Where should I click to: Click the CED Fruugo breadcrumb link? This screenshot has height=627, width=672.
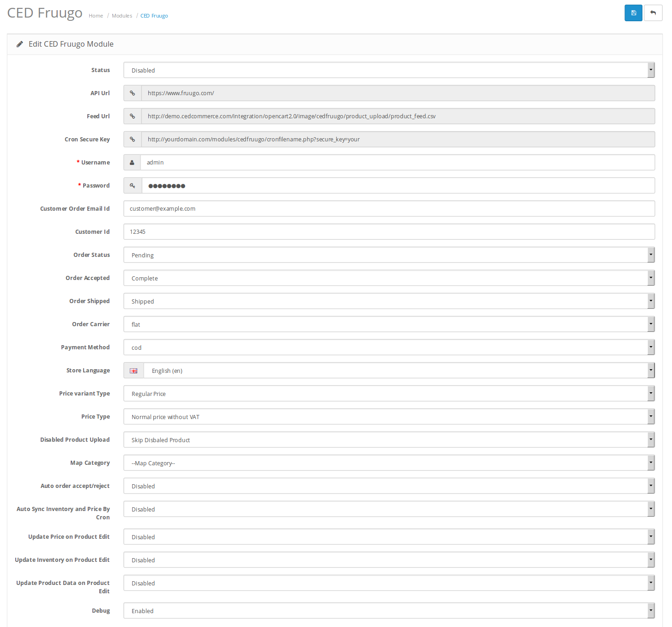tap(154, 16)
